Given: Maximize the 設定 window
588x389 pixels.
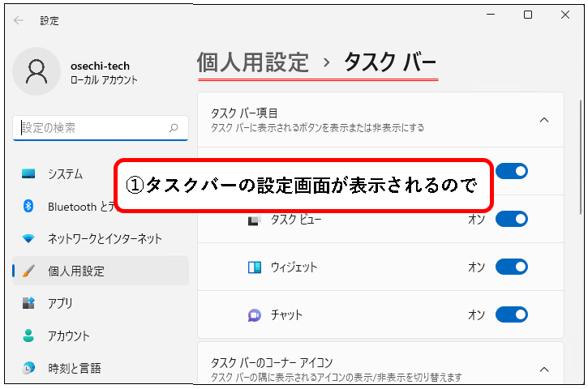Looking at the screenshot, I should pos(528,15).
